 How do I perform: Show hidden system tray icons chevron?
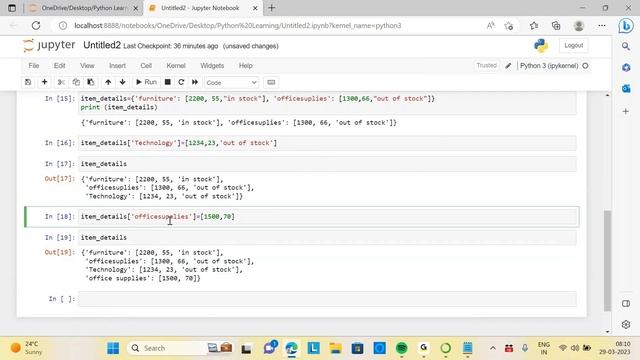pyautogui.click(x=493, y=348)
